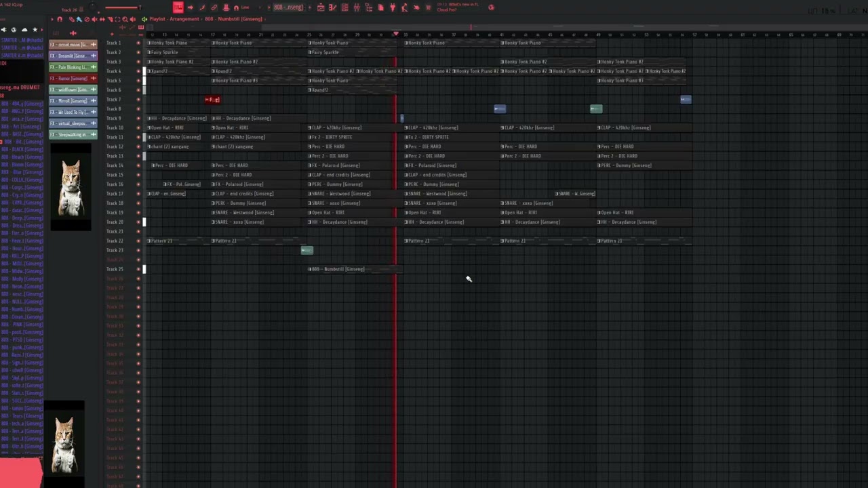Click the round knob next to Track 26
The image size is (868, 488).
pos(92,6)
